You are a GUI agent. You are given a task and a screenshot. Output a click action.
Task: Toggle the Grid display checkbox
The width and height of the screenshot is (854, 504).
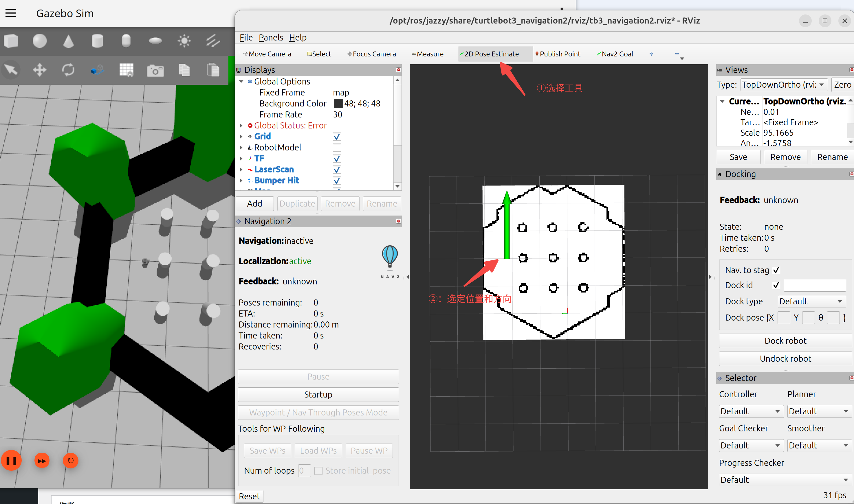336,137
